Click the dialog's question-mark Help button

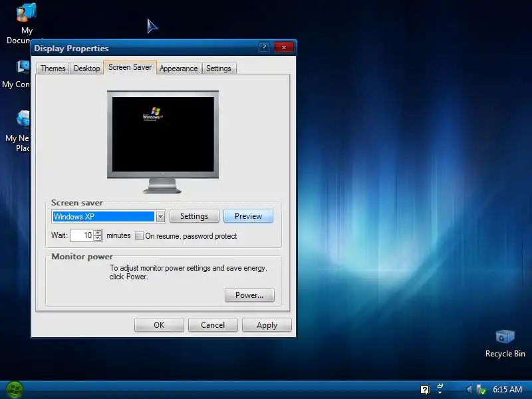pyautogui.click(x=264, y=47)
